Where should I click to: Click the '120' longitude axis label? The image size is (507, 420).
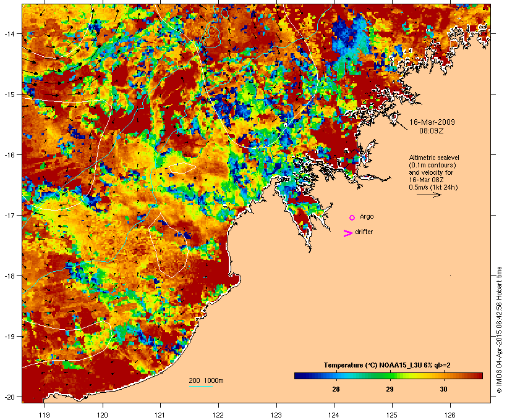[103, 415]
